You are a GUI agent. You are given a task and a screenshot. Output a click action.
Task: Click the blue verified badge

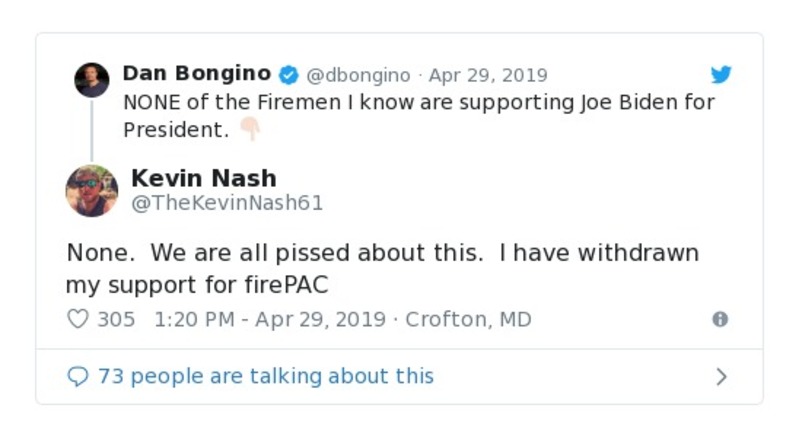point(288,75)
